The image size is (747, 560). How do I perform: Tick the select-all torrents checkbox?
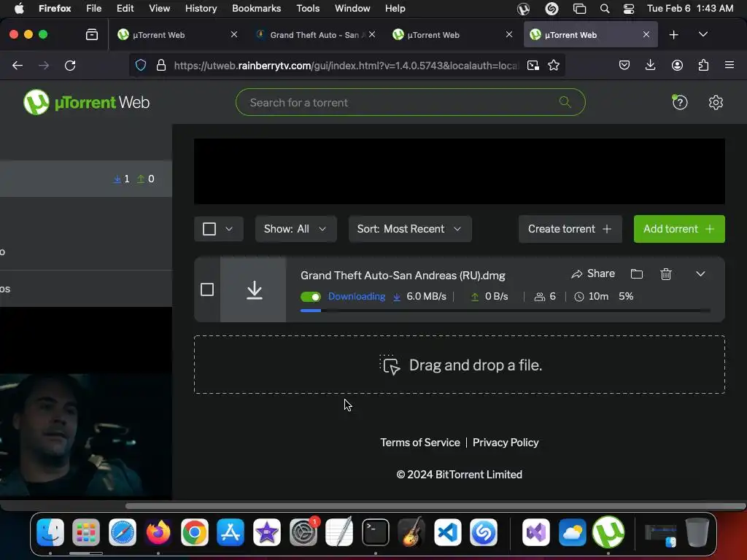click(x=209, y=229)
